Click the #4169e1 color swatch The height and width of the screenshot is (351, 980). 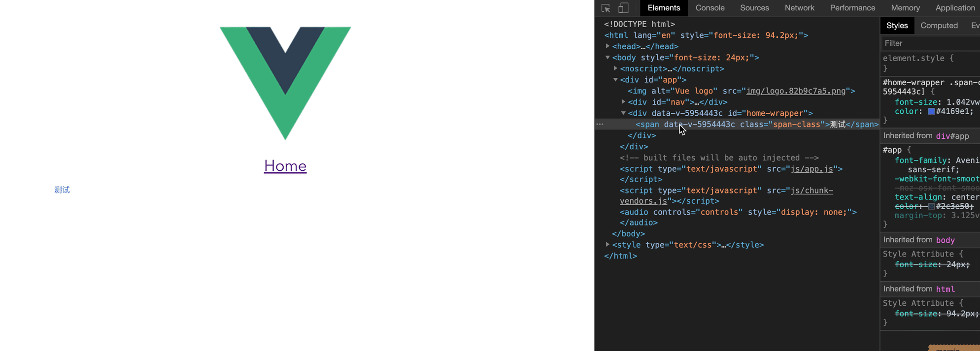pyautogui.click(x=931, y=111)
